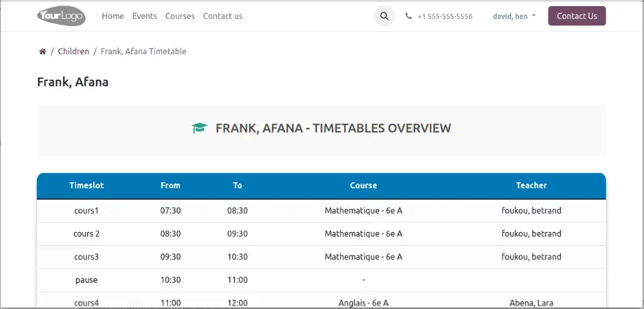
Task: Click the Teacher column header
Action: (531, 186)
